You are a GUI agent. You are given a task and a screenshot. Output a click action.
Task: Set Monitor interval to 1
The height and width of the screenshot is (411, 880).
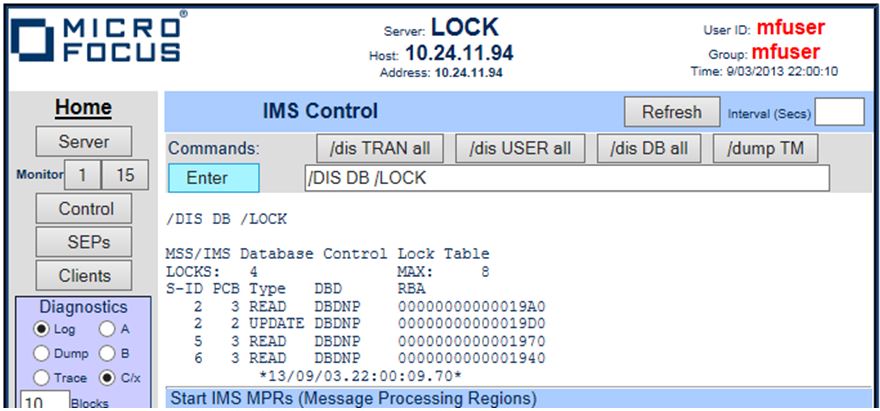tap(82, 174)
